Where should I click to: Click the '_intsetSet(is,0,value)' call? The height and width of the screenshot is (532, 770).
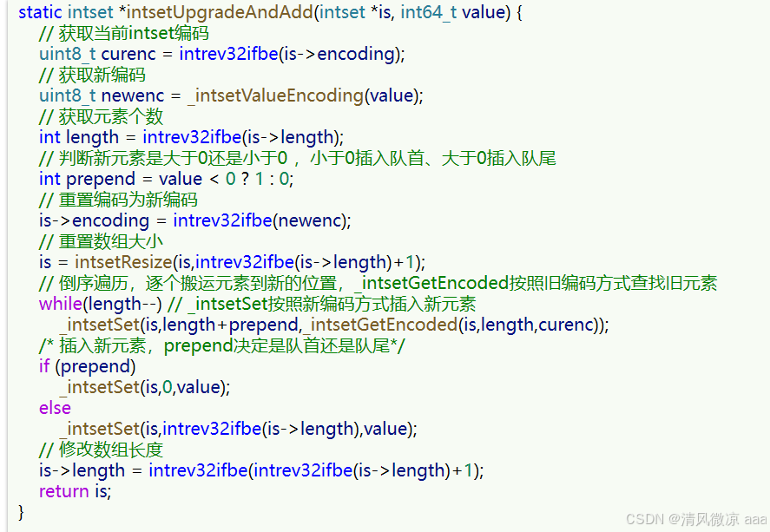[145, 388]
